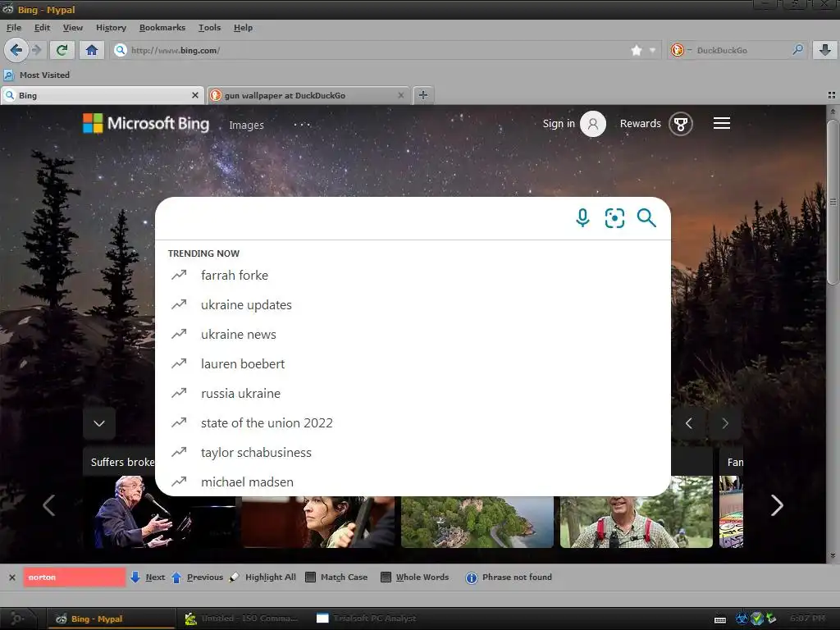Click the find field containing norton

click(75, 577)
